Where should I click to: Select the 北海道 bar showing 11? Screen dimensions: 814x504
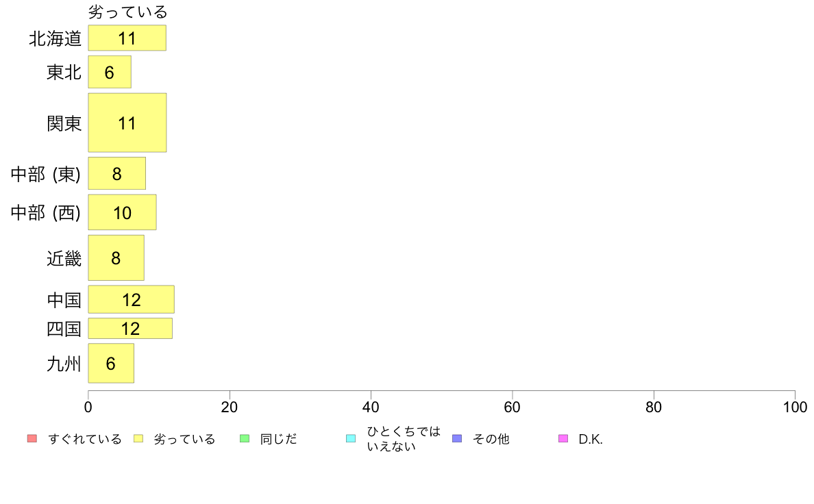(x=127, y=38)
